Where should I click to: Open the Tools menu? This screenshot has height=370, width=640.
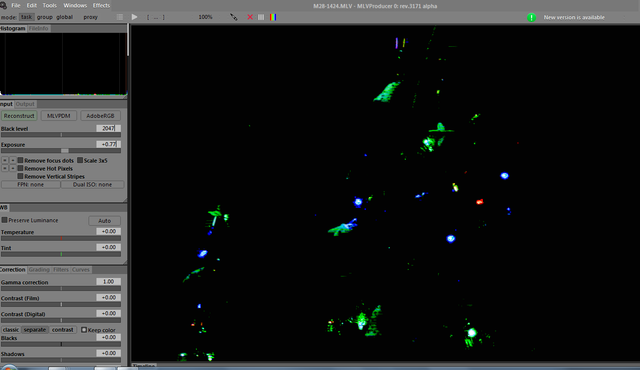tap(50, 5)
